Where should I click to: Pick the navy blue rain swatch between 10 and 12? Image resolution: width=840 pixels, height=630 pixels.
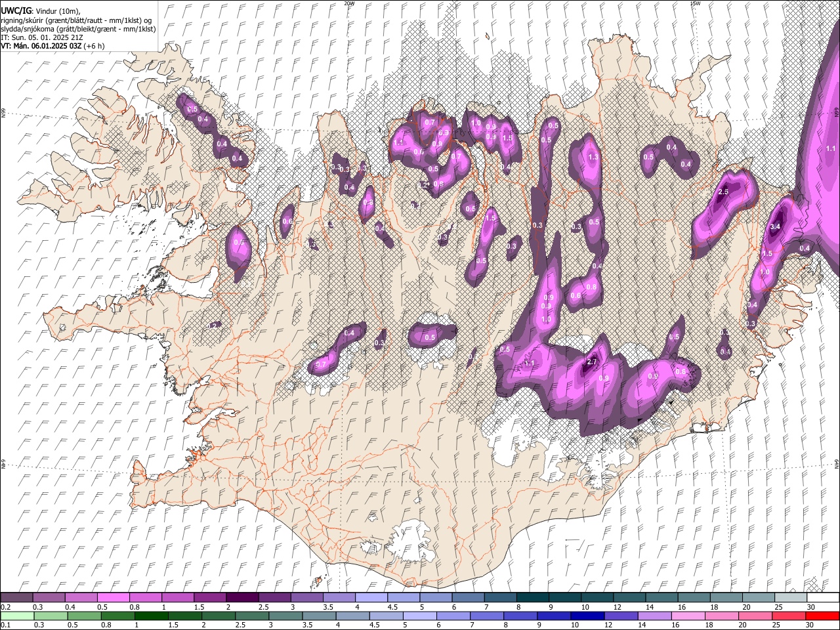588,616
